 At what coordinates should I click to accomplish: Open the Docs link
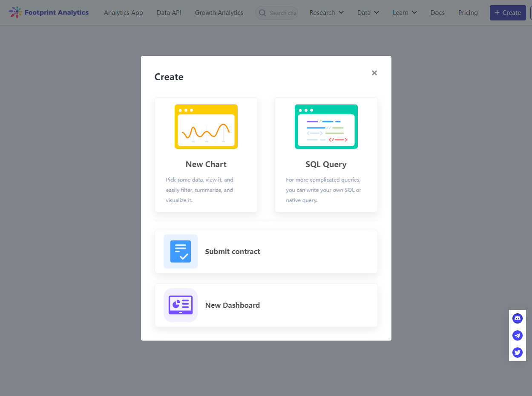tap(437, 13)
